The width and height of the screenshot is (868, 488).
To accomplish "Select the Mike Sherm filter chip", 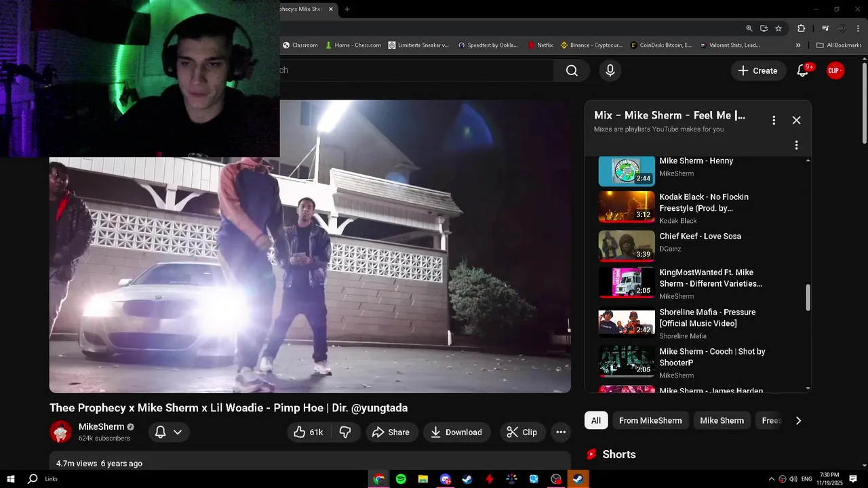I will click(722, 420).
